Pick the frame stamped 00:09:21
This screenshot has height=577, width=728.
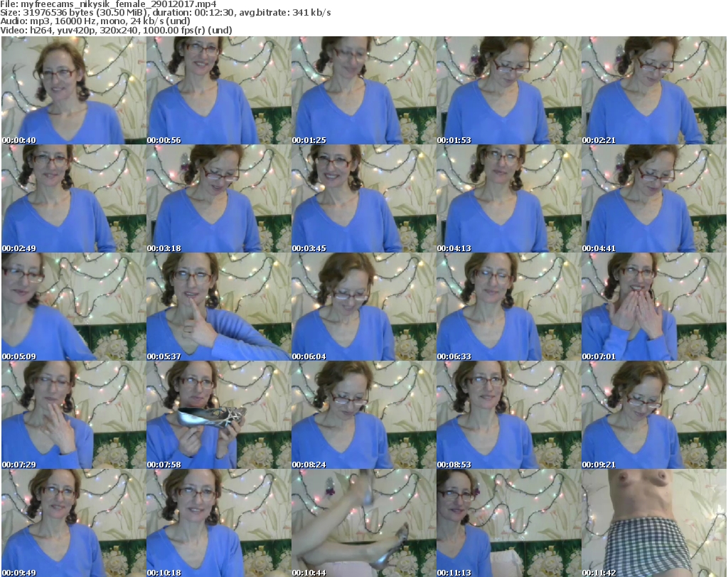[654, 415]
